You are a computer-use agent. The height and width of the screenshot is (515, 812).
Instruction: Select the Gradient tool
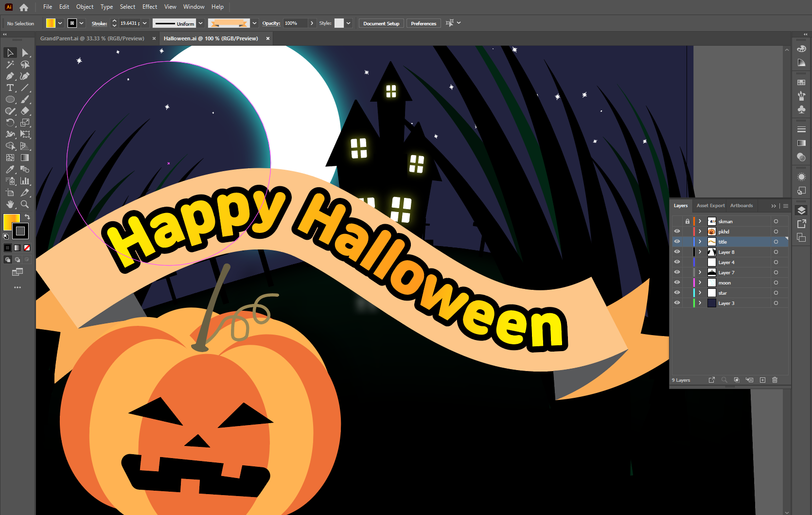(25, 158)
